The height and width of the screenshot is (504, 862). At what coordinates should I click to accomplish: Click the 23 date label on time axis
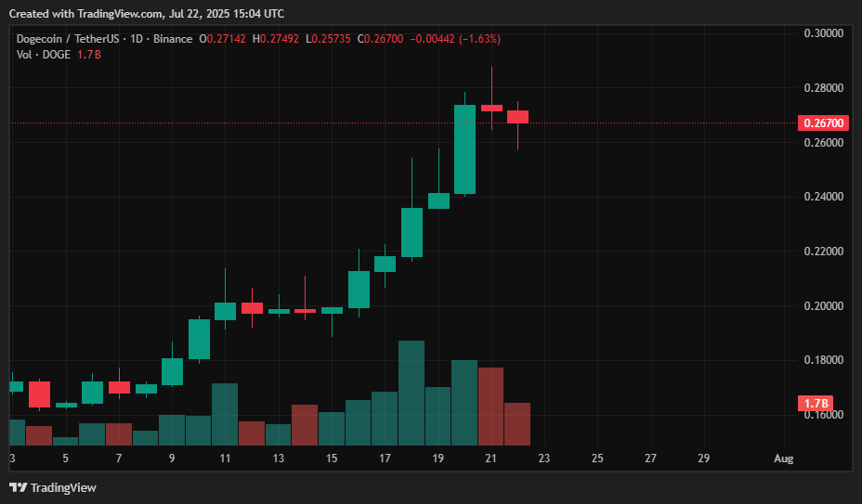coord(543,459)
